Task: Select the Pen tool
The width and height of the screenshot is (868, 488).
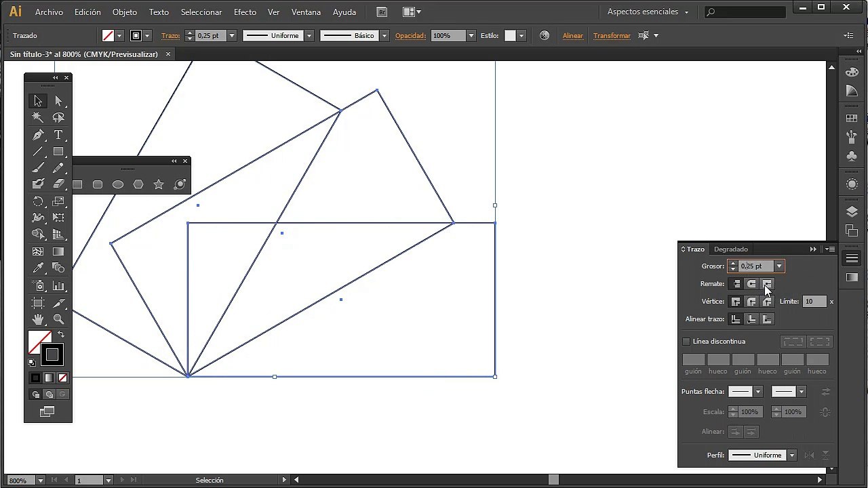Action: 38,135
